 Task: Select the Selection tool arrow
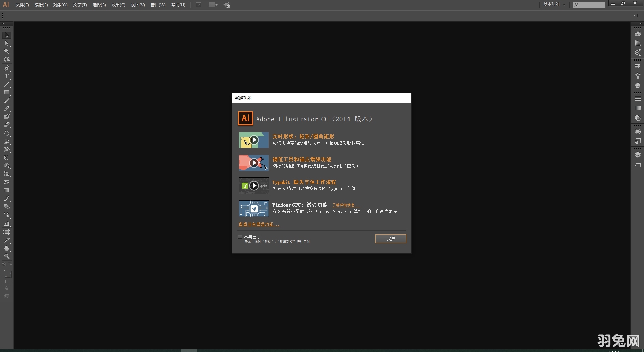[7, 35]
